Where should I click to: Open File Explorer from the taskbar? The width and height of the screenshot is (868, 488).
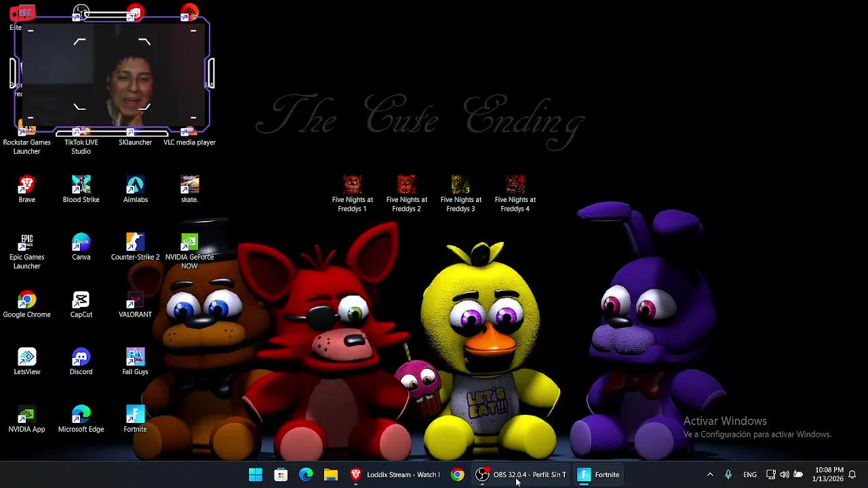point(331,474)
